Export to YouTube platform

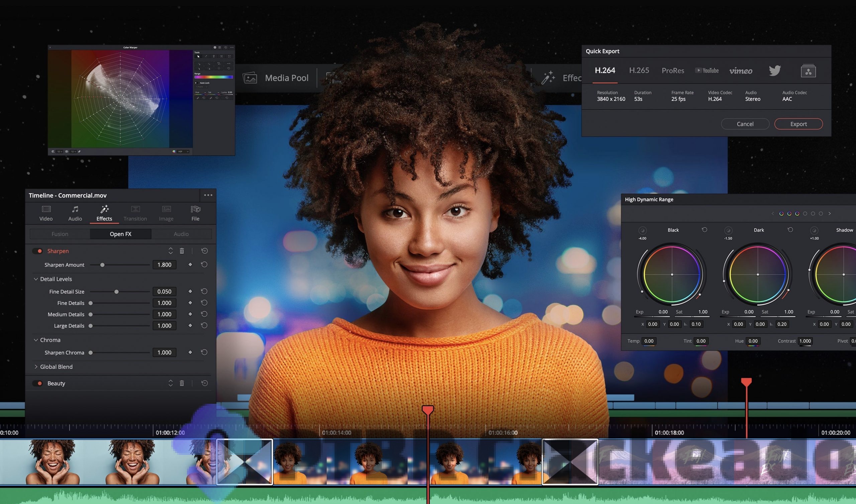pyautogui.click(x=707, y=70)
